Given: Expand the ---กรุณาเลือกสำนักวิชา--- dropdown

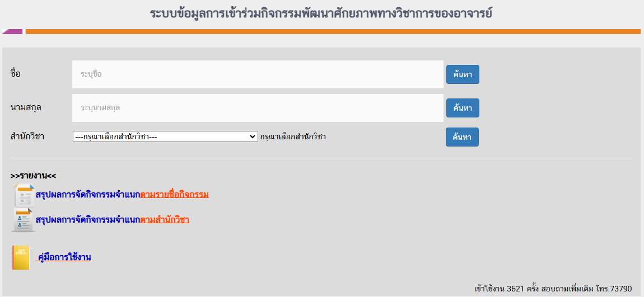Looking at the screenshot, I should [165, 136].
